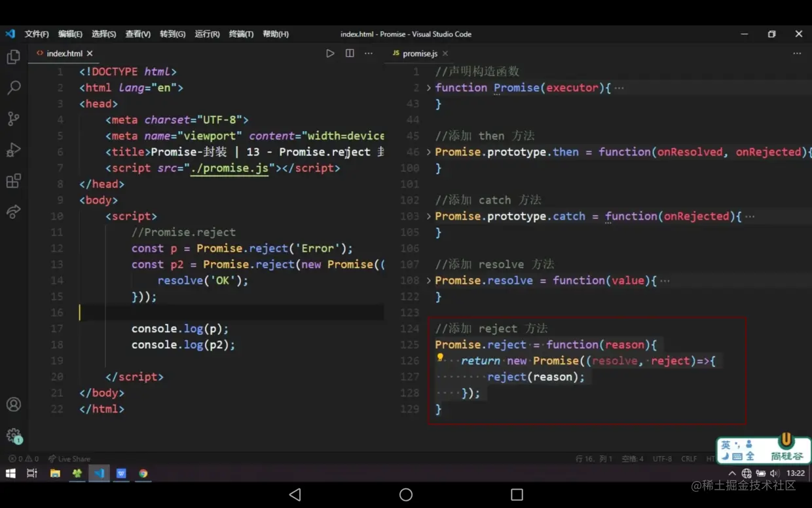Open the 文件(F) menu
This screenshot has width=812, height=508.
tap(37, 34)
